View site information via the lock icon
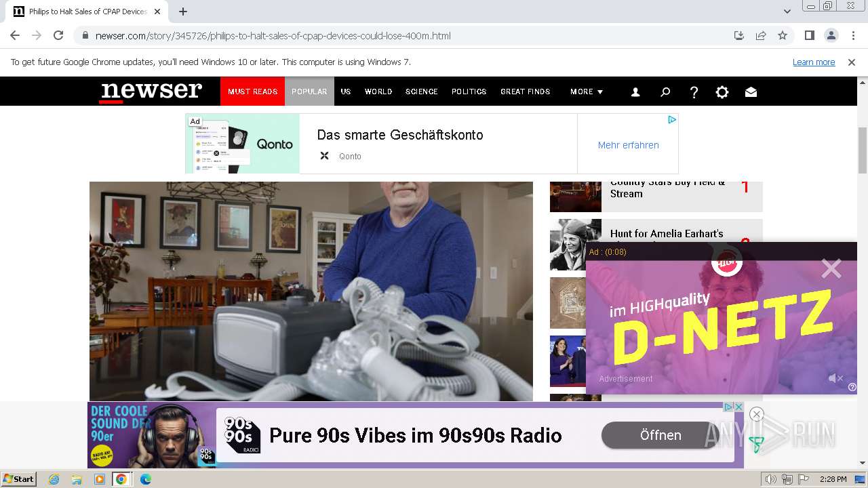The image size is (868, 488). 85,36
